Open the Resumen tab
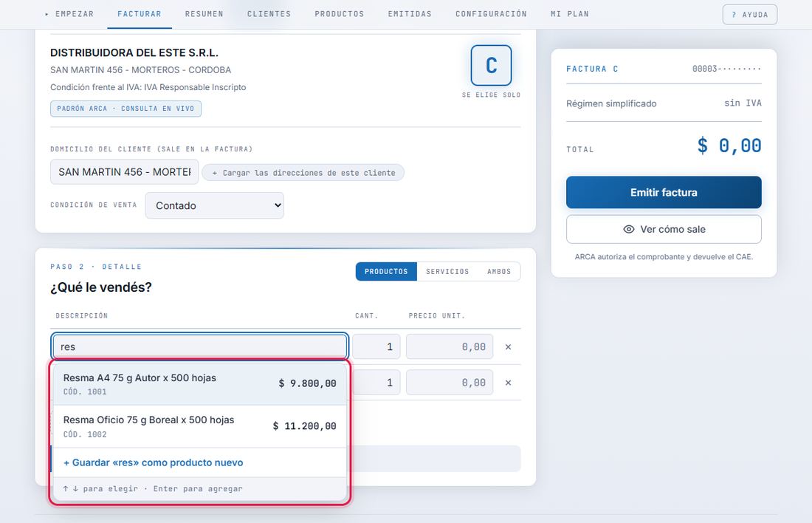Image resolution: width=812 pixels, height=523 pixels. [204, 14]
